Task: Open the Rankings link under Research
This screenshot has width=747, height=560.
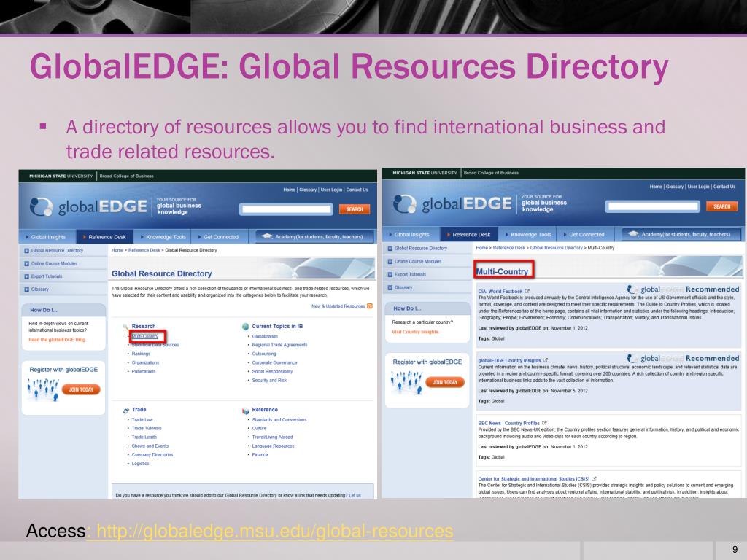Action: point(141,354)
